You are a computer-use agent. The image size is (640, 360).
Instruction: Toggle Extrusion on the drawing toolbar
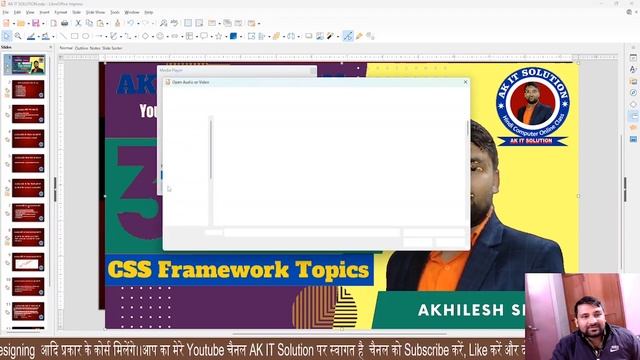[x=370, y=36]
